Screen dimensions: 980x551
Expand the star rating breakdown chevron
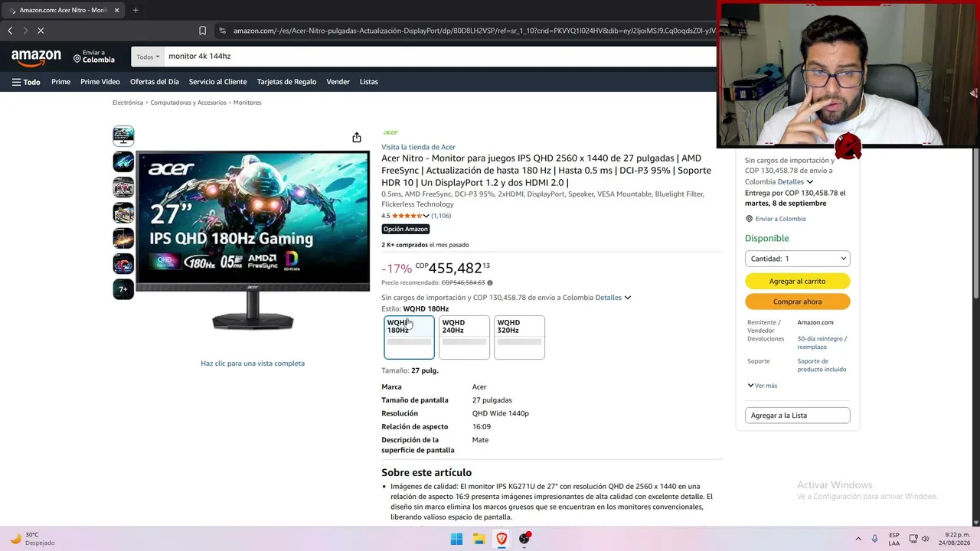coord(426,216)
